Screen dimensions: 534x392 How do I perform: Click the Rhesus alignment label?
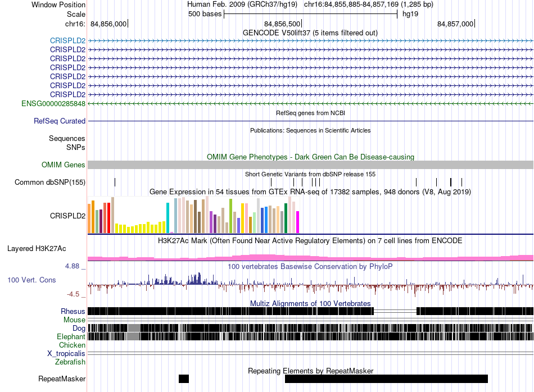73,311
